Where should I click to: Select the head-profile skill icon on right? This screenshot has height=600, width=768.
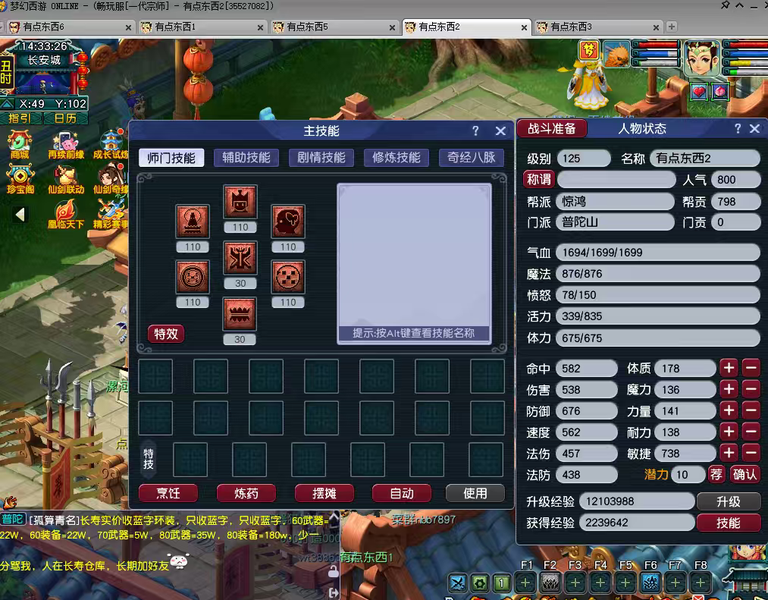click(x=288, y=221)
